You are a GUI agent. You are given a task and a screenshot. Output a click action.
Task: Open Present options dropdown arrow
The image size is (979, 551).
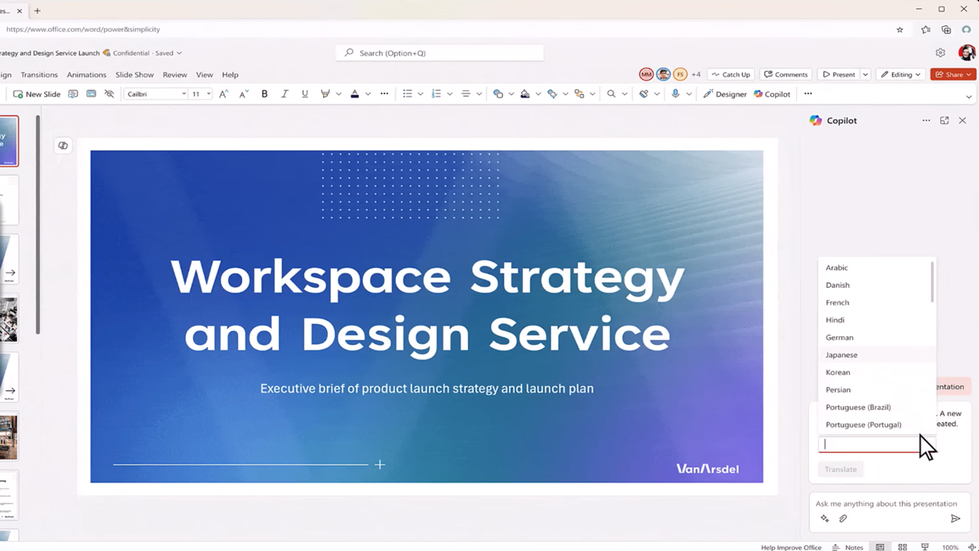865,74
